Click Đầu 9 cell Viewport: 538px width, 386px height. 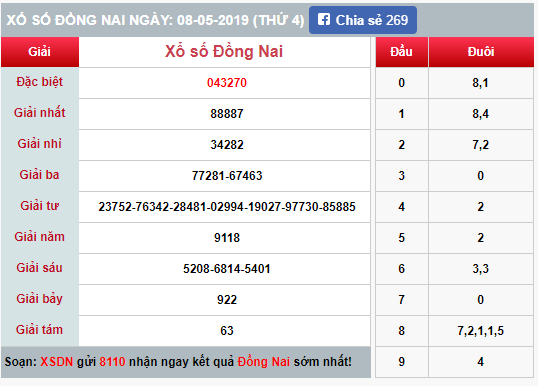[x=402, y=362]
